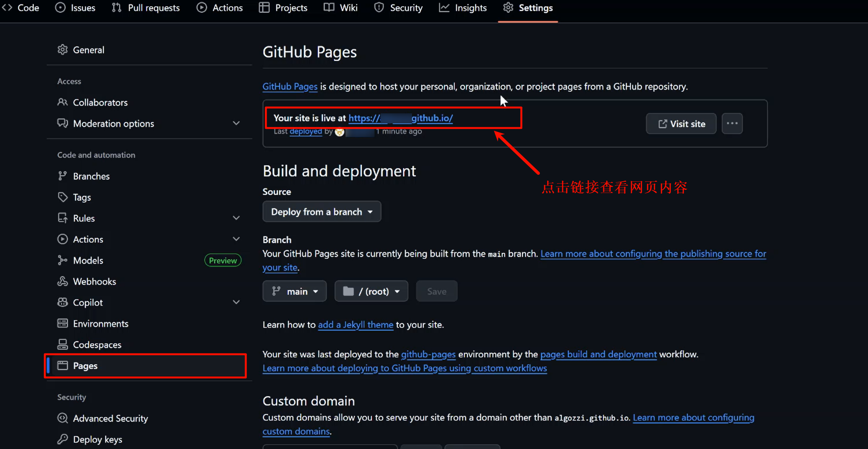Screen dimensions: 868x449
Task: Click the branch icon in main selector
Action: coord(276,291)
